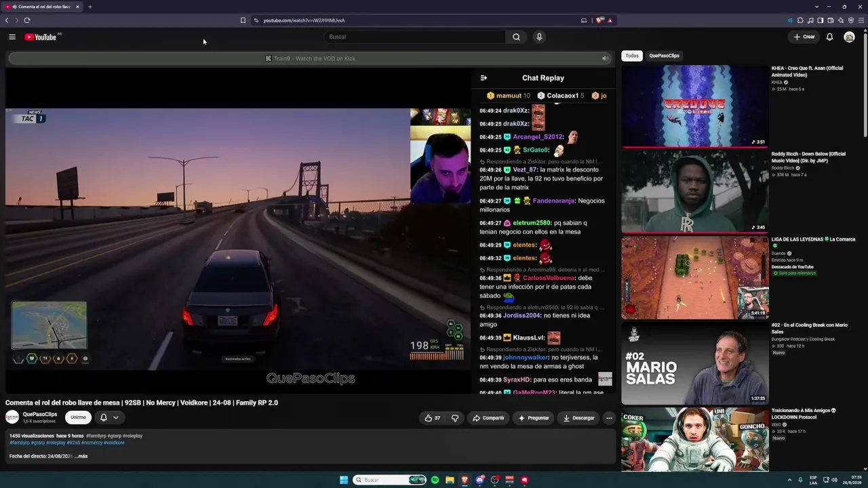Image resolution: width=868 pixels, height=488 pixels.
Task: Open YouTube notifications bell in the header
Action: pos(829,37)
